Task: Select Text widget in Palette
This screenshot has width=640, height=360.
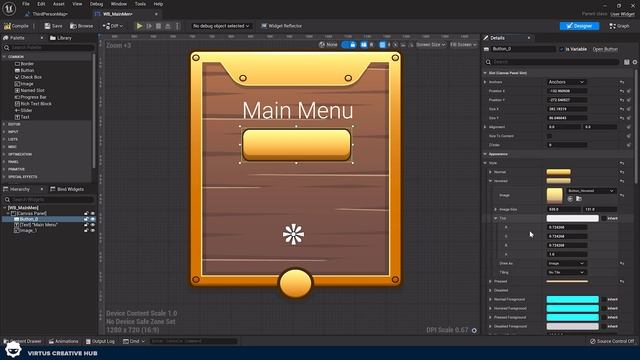Action: 25,117
